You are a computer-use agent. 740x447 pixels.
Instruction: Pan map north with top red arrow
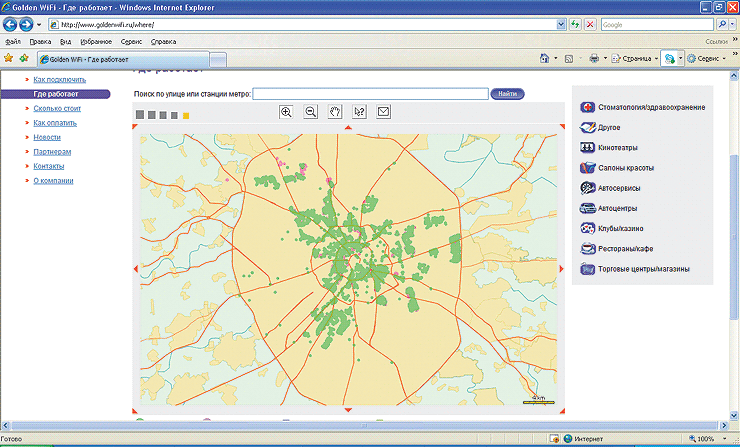348,127
